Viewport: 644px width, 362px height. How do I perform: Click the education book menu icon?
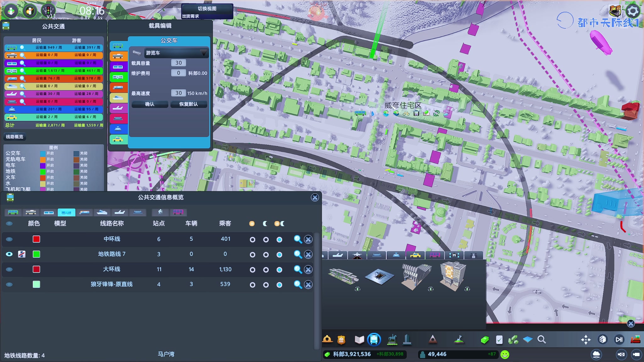click(359, 339)
